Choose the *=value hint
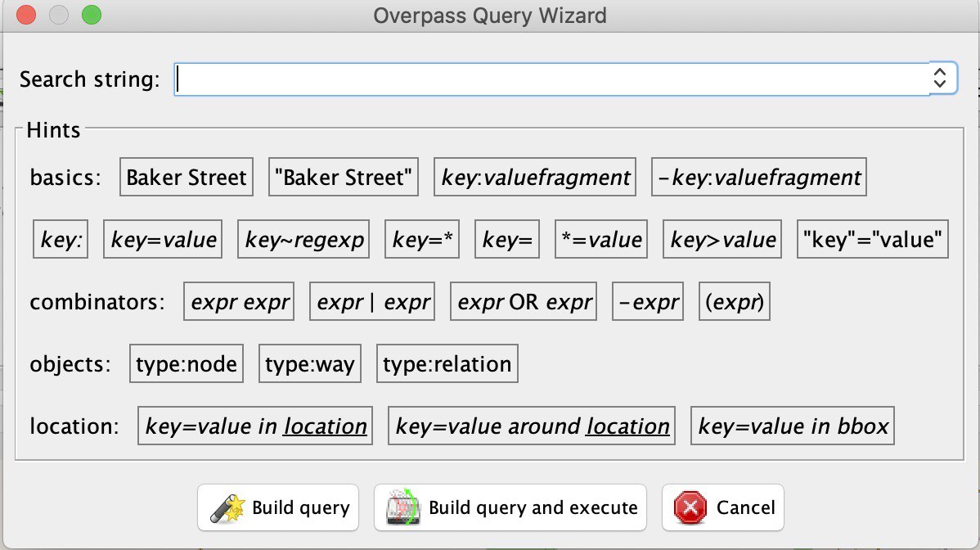This screenshot has height=550, width=980. click(601, 239)
